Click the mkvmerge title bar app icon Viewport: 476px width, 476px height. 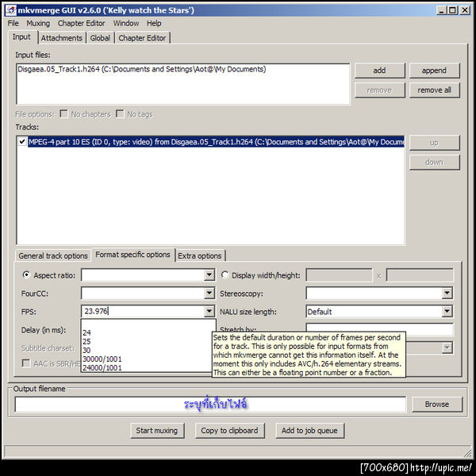(11, 10)
